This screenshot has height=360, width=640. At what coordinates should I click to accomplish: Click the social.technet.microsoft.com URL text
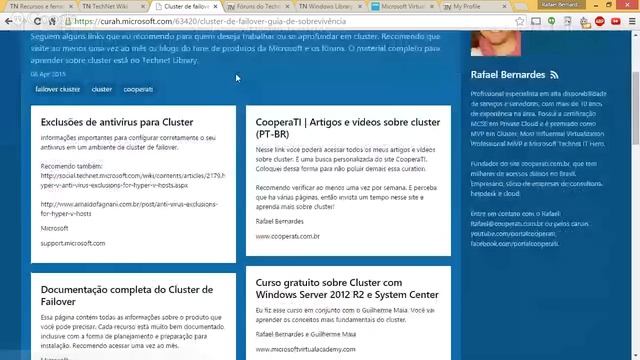tap(133, 180)
